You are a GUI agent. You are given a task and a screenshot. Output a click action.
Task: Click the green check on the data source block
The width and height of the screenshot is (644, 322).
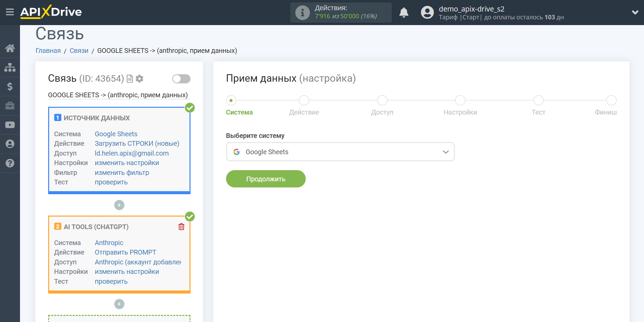pos(190,108)
